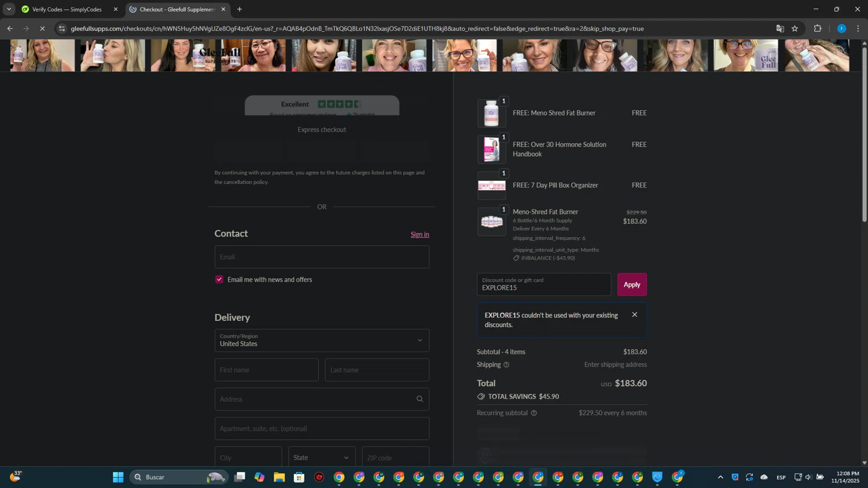The width and height of the screenshot is (868, 488).
Task: Click the Shipping info question icon
Action: pos(506,365)
